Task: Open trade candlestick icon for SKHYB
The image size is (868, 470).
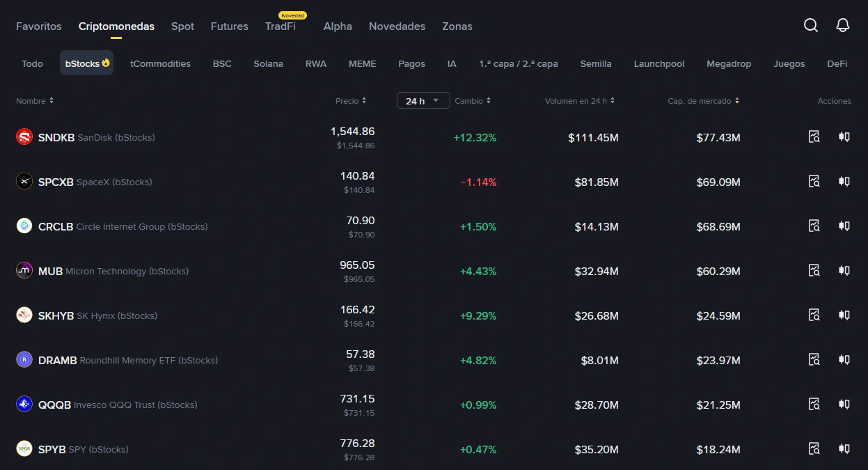Action: coord(844,315)
